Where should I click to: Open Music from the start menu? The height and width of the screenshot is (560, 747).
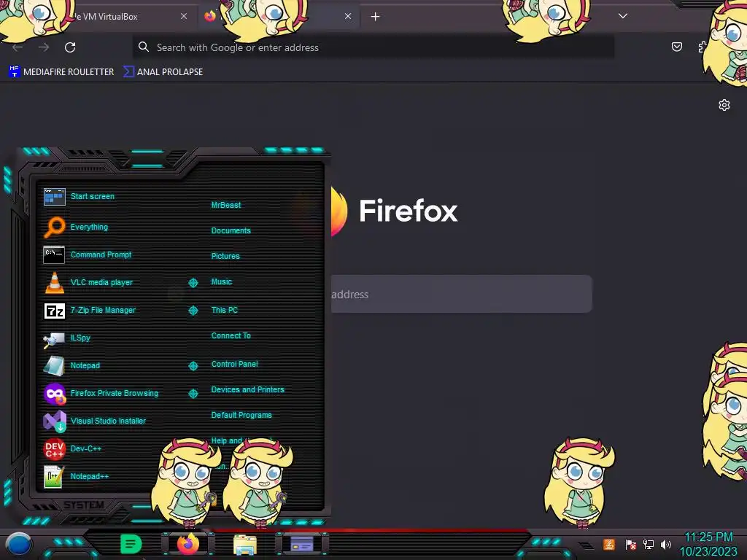click(222, 282)
